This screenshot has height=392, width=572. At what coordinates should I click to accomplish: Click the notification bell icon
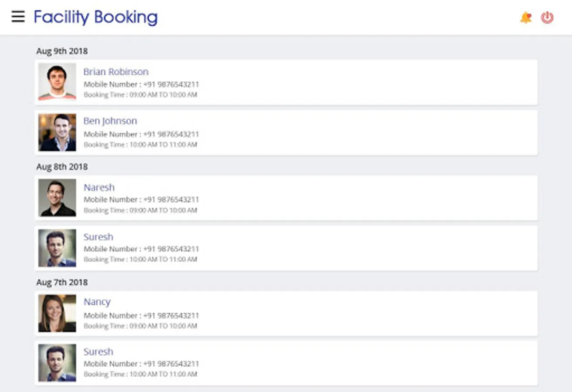point(526,17)
